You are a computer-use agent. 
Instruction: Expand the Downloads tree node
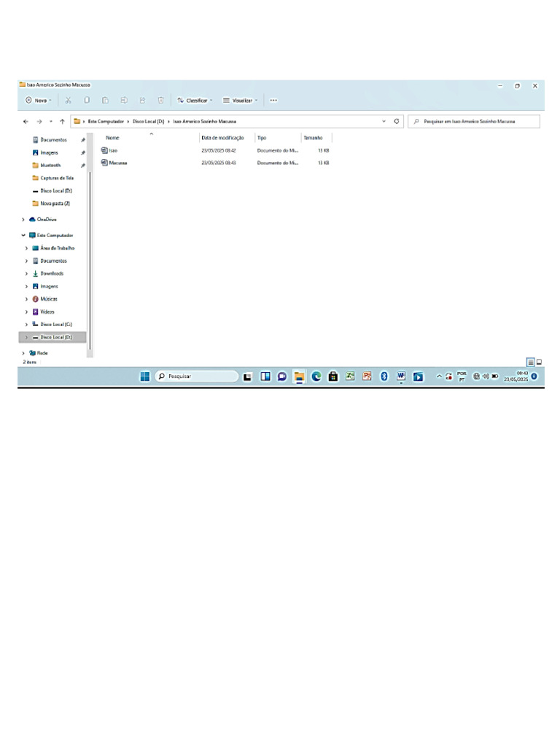pos(27,274)
